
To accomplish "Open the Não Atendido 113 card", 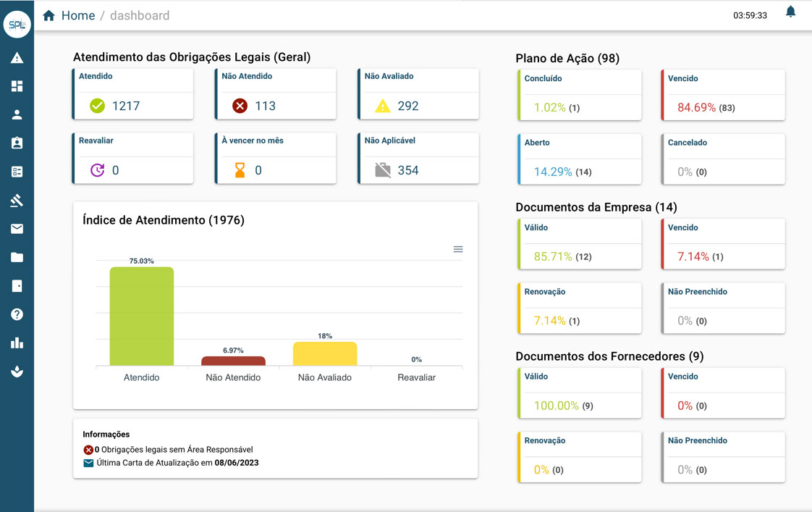I will 276,94.
